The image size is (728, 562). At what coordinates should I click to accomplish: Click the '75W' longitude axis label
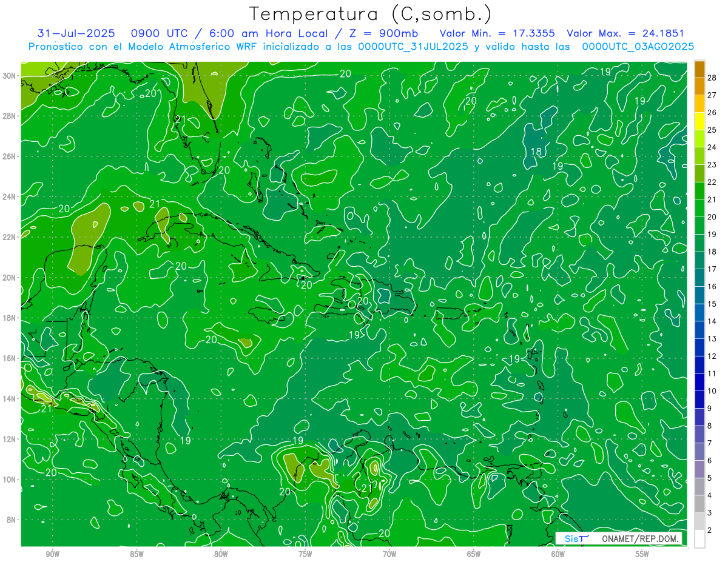point(305,555)
